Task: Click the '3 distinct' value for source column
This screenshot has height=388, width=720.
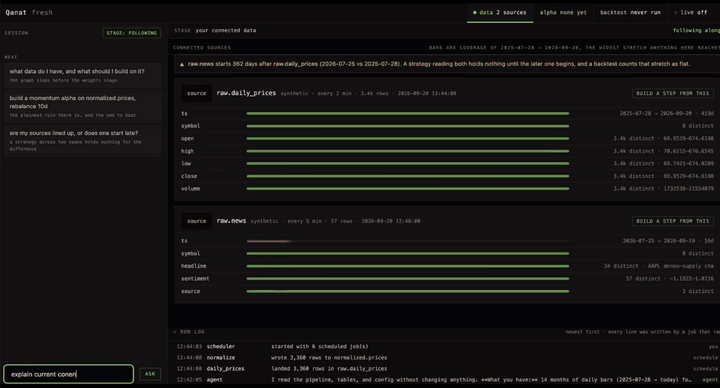Action: (698, 291)
